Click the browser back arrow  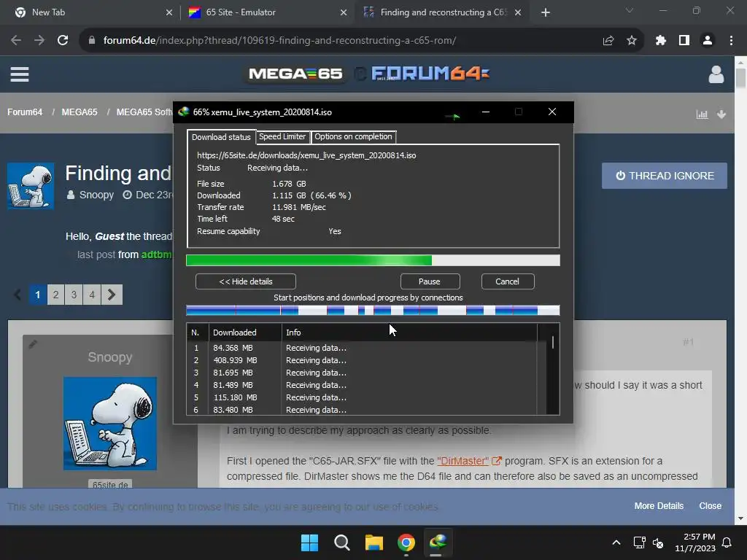point(16,41)
